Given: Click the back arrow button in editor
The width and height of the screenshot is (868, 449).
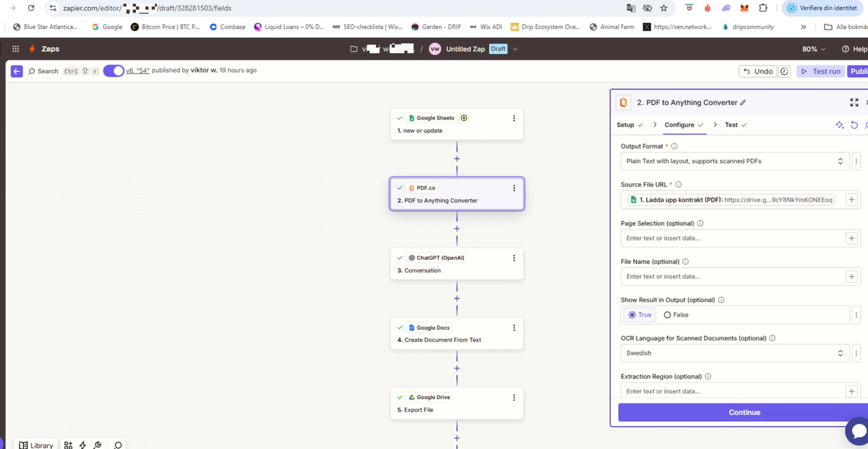Looking at the screenshot, I should 17,71.
